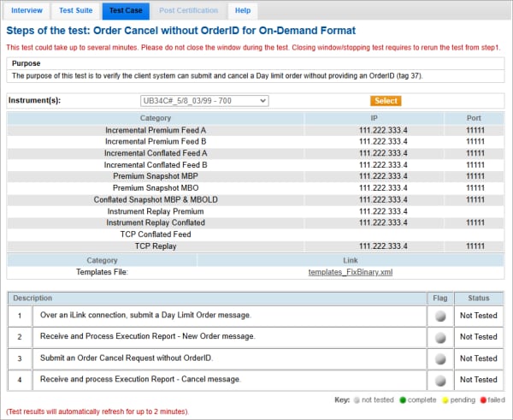Click the Status column header
The width and height of the screenshot is (513, 420).
pos(478,298)
